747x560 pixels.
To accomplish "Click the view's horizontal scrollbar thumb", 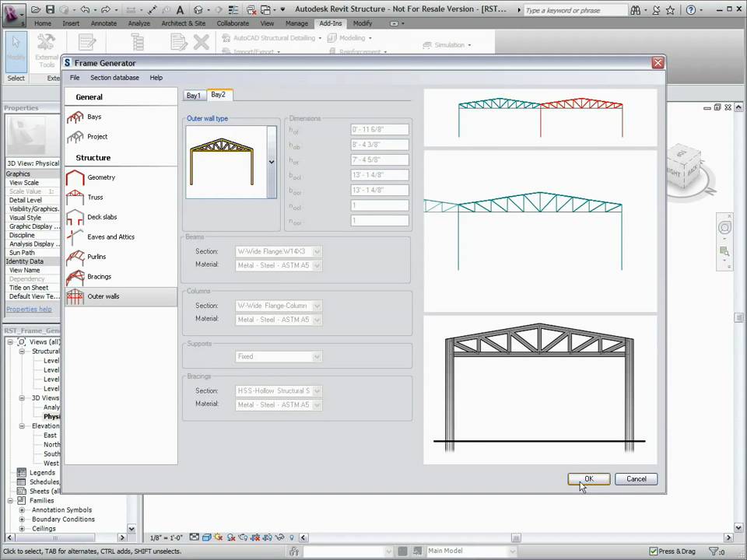I will click(516, 537).
